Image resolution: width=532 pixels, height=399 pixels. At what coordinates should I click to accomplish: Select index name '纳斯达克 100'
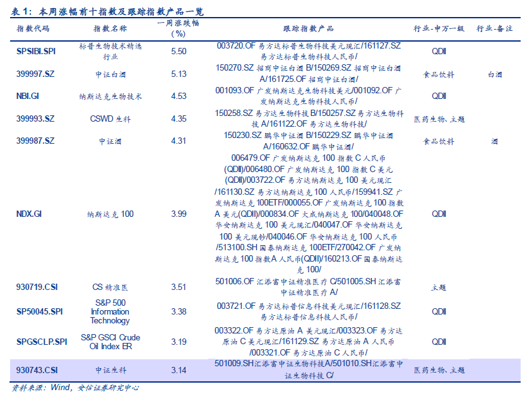110,214
